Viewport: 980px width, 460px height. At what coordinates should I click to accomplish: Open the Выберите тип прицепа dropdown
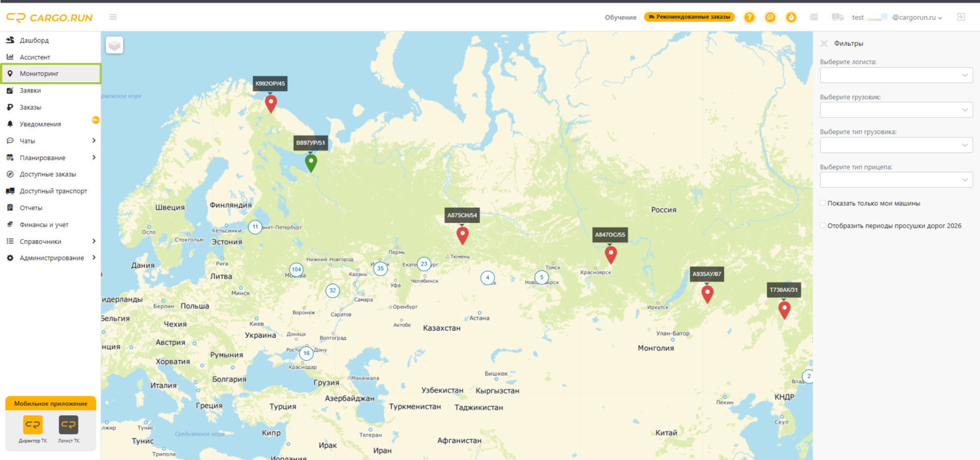(x=896, y=180)
